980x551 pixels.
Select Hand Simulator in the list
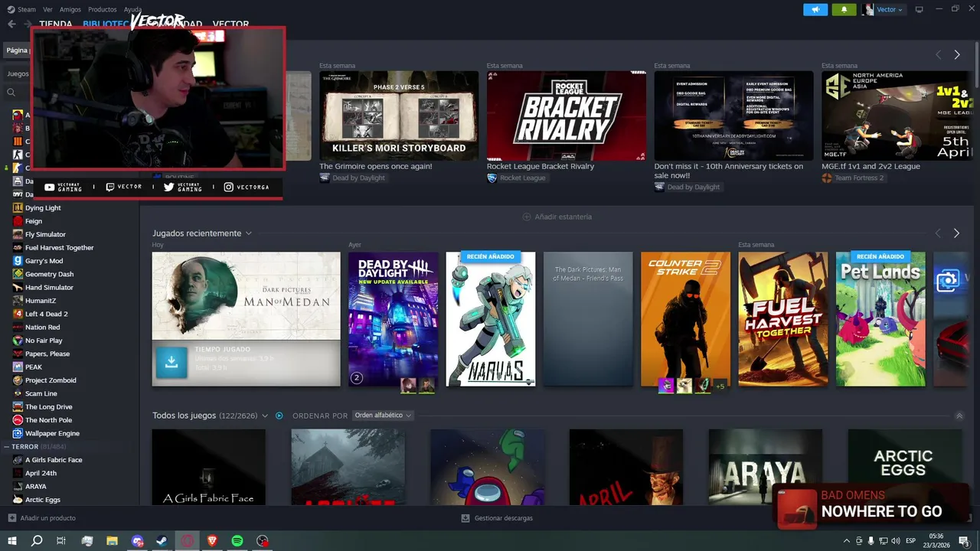(49, 287)
